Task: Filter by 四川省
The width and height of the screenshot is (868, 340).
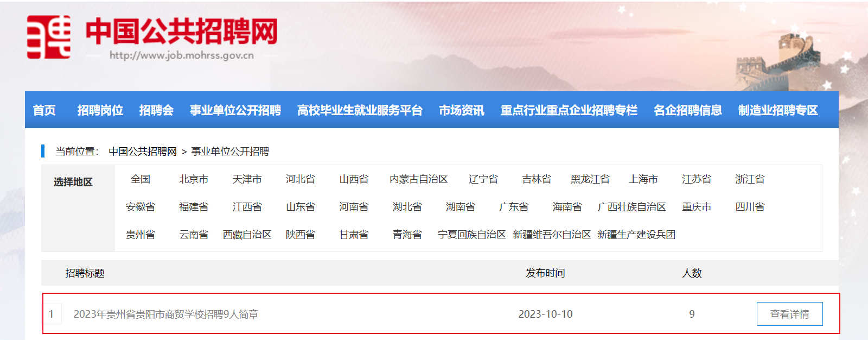Action: pyautogui.click(x=750, y=207)
